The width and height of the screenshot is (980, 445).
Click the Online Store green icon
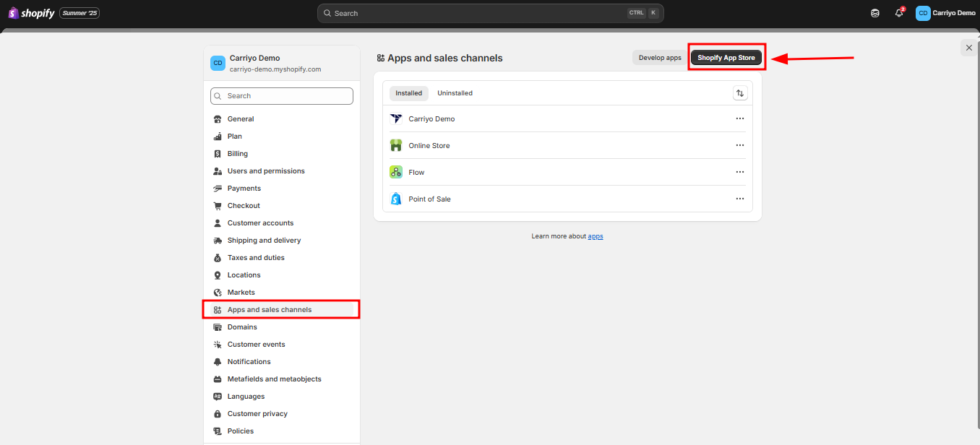point(396,145)
